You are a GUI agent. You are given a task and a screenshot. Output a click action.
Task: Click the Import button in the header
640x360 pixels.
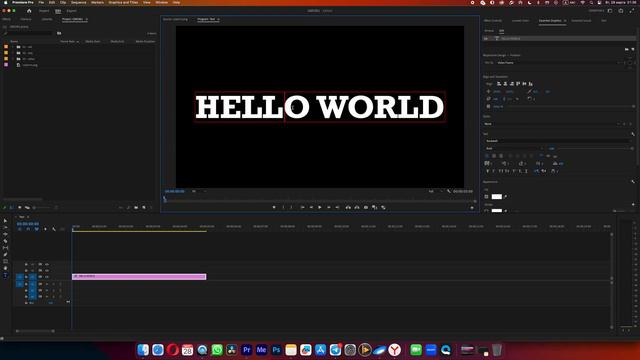pos(44,11)
